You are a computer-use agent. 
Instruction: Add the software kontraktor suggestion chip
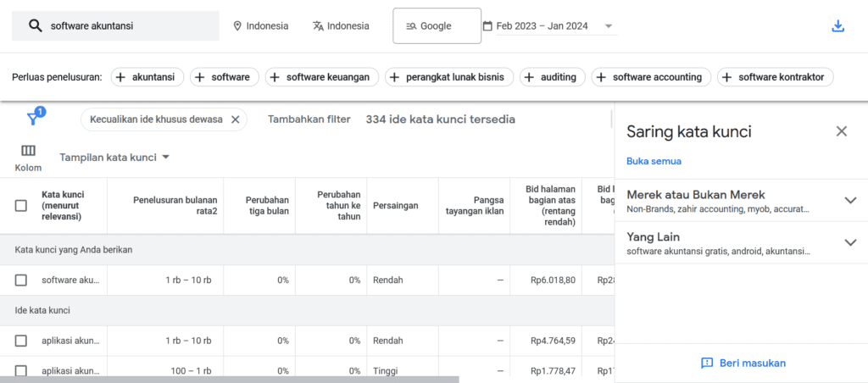776,77
